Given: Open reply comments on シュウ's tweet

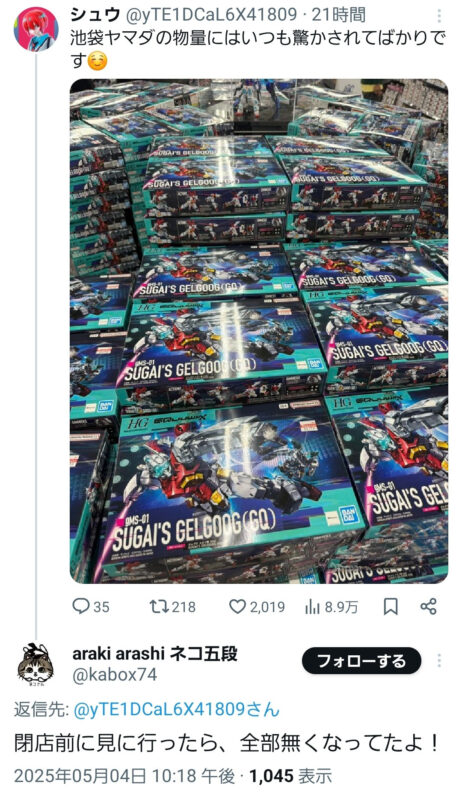Looking at the screenshot, I should [x=90, y=606].
